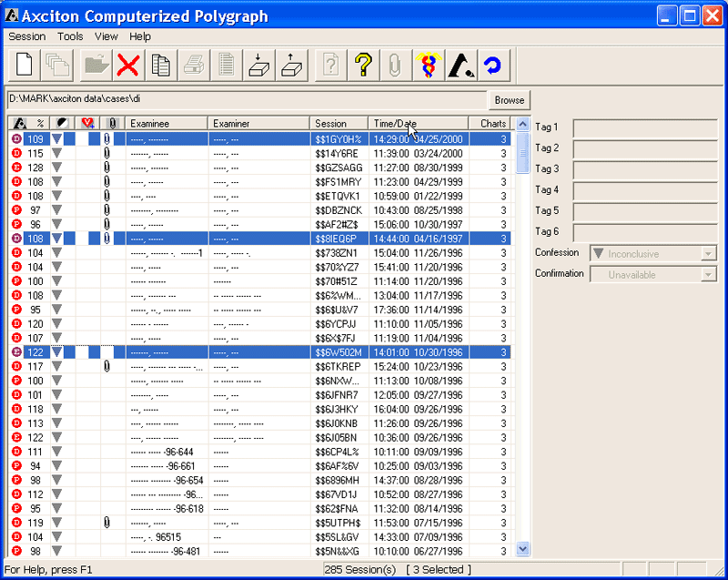Sort sessions by the Examiner column header
This screenshot has width=728, height=580.
pyautogui.click(x=259, y=123)
